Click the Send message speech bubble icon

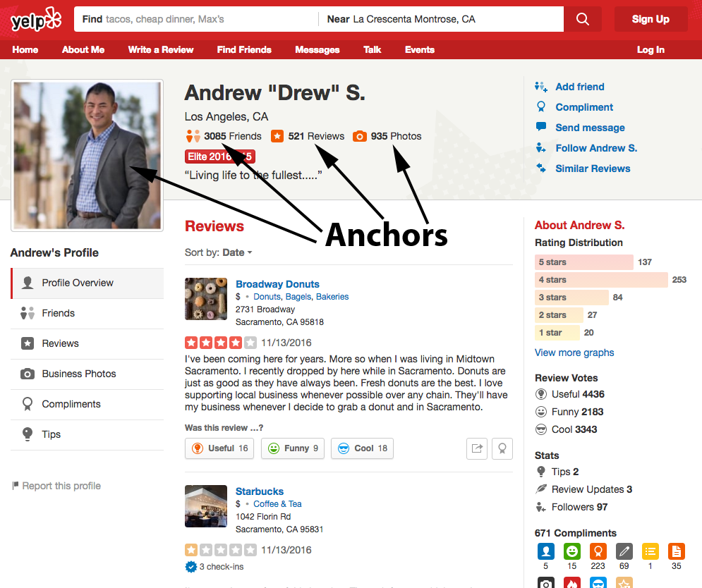(541, 127)
